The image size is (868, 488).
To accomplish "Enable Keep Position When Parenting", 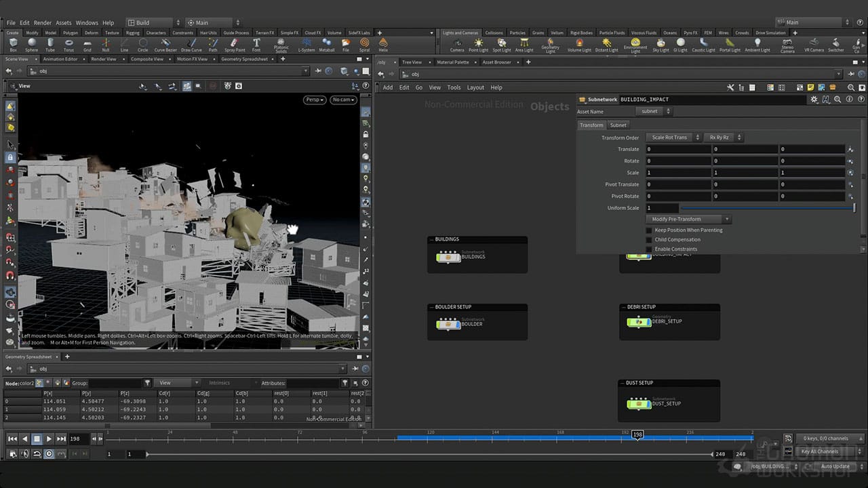I will point(649,230).
